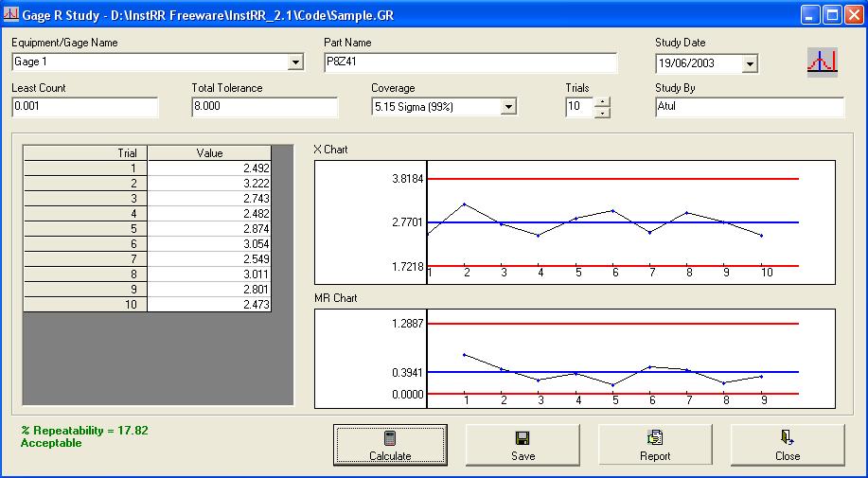
Task: Click the Acceptable status text
Action: 51,443
